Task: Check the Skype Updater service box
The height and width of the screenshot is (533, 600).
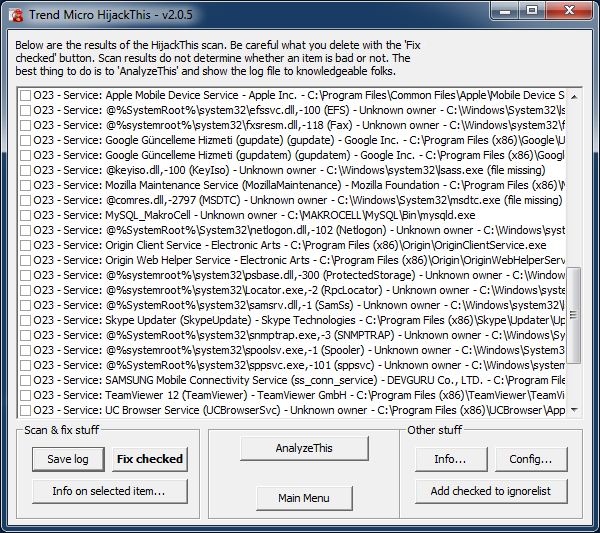Action: pyautogui.click(x=25, y=320)
